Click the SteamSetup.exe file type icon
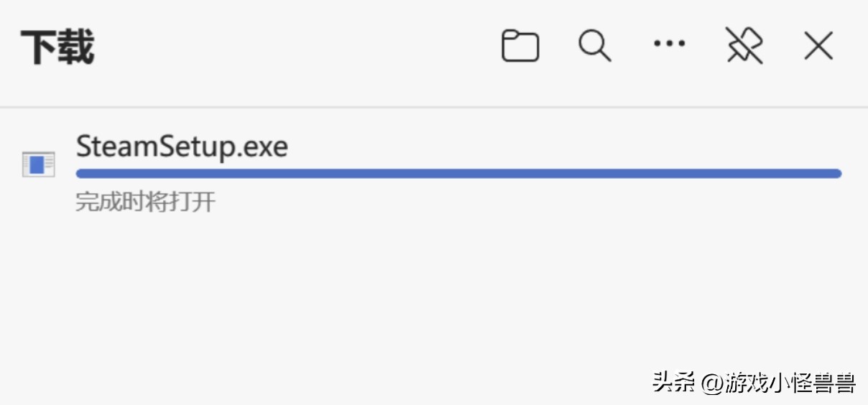868x405 pixels. (38, 164)
